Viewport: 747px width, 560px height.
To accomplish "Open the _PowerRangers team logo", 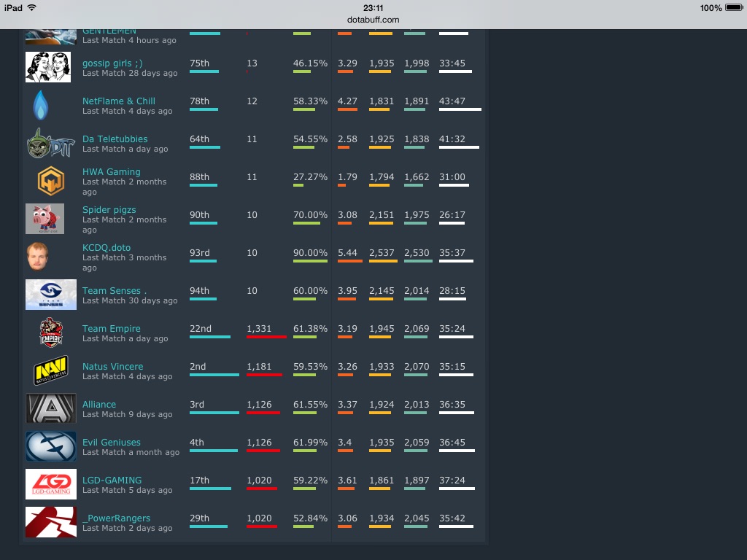I will 51,522.
